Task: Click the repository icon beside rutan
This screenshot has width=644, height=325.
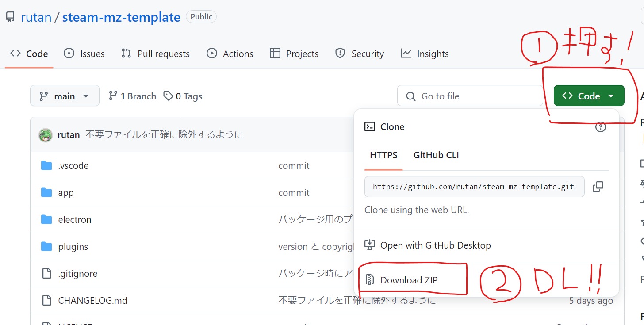Action: coord(10,17)
